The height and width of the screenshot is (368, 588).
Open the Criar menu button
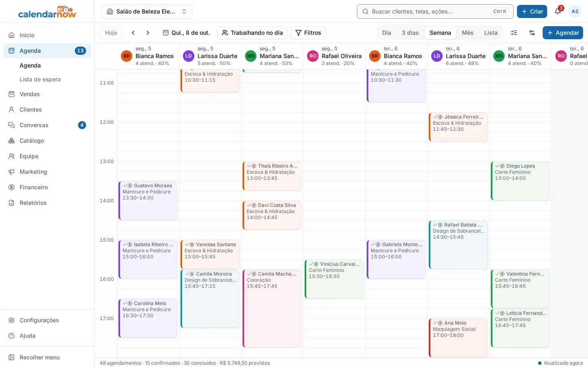[532, 11]
